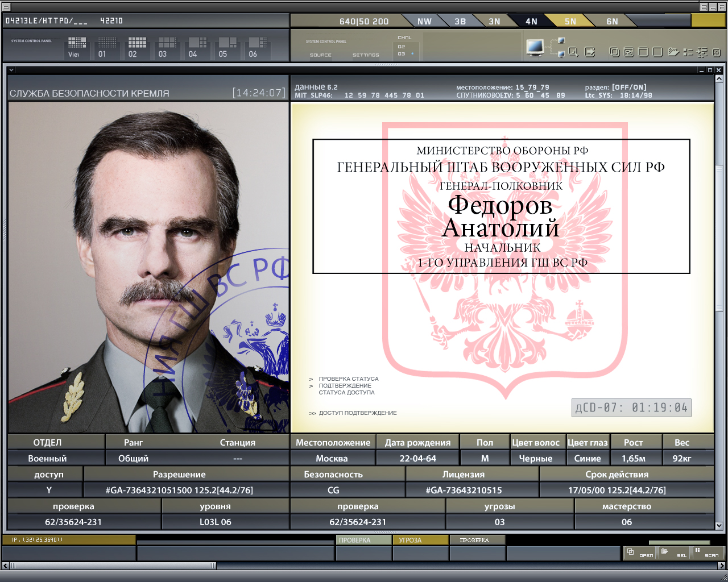The image size is (728, 582).
Task: Open the inner window's small chevron menu
Action: click(x=11, y=70)
